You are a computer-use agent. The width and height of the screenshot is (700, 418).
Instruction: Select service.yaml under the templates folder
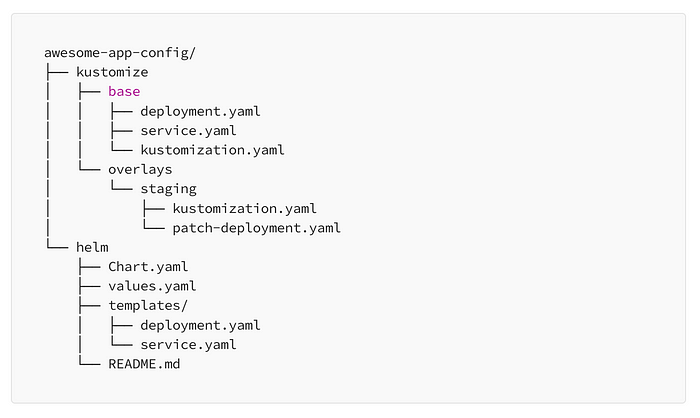(x=188, y=345)
